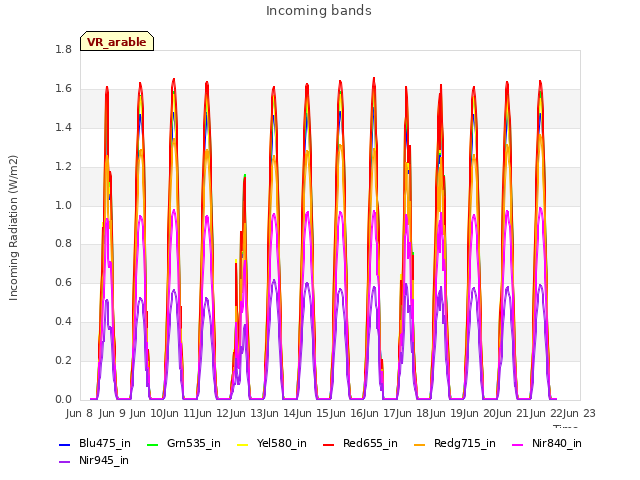Click the purple Nir945_in color marker
Image resolution: width=640 pixels, height=480 pixels.
pyautogui.click(x=64, y=462)
